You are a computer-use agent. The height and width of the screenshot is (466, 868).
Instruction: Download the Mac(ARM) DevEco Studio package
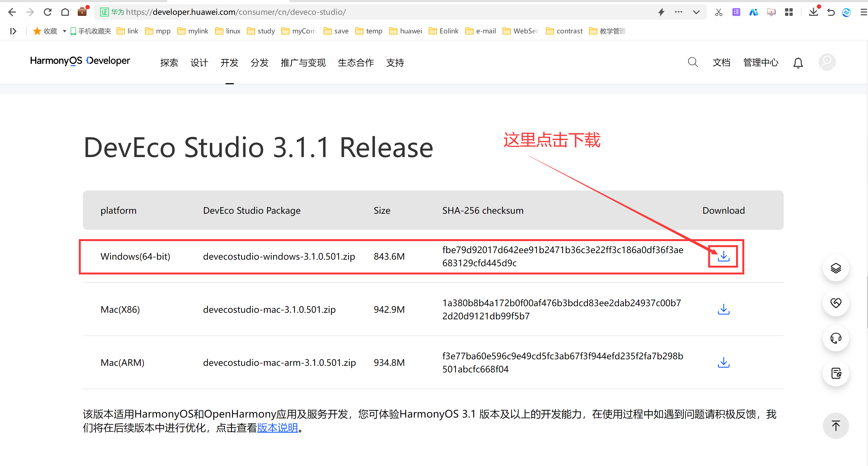click(723, 363)
